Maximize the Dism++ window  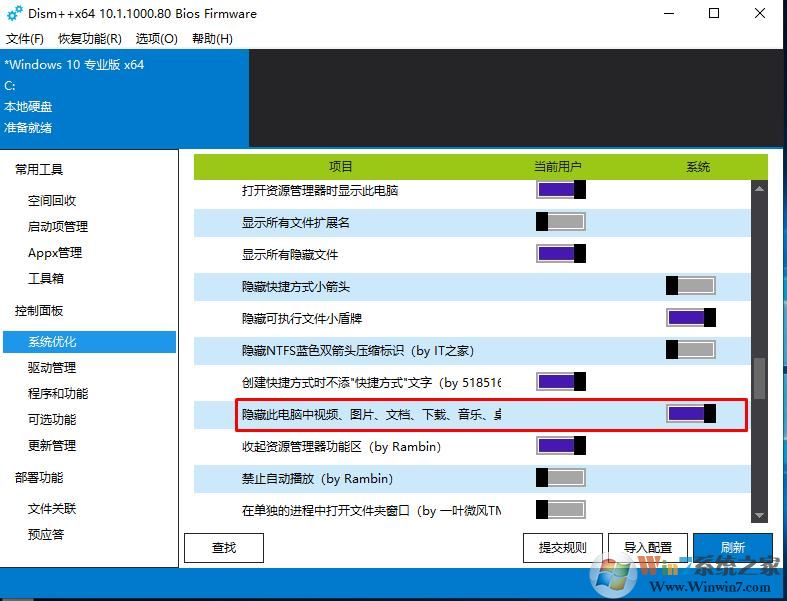(x=714, y=14)
